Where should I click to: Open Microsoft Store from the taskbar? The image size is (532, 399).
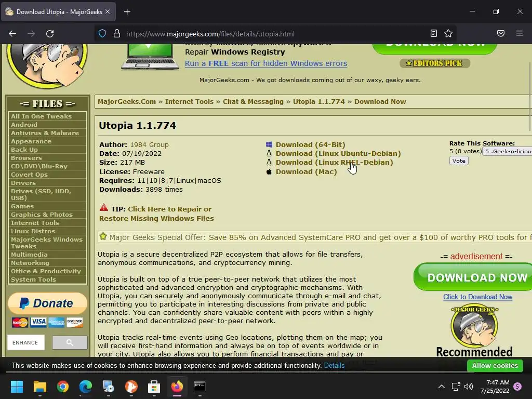point(154,387)
